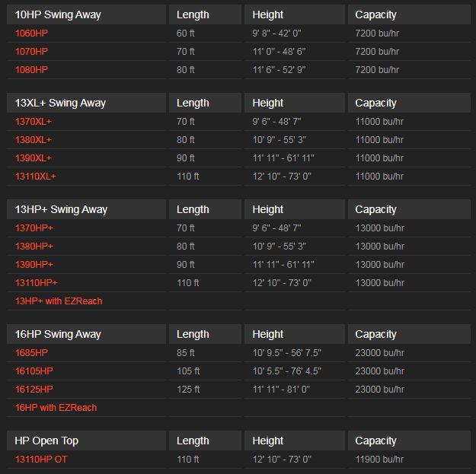Open the 16HP with EZReach link
The image size is (476, 474).
coord(56,408)
